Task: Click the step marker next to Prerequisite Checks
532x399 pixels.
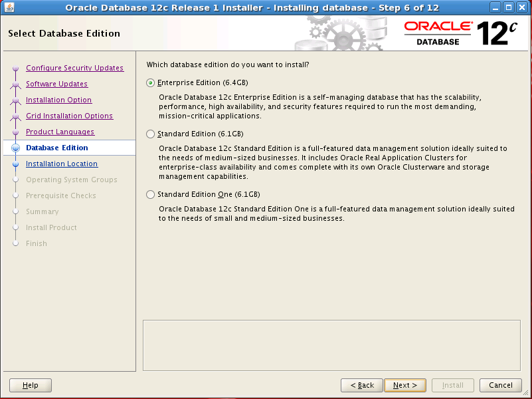Action: tap(16, 196)
